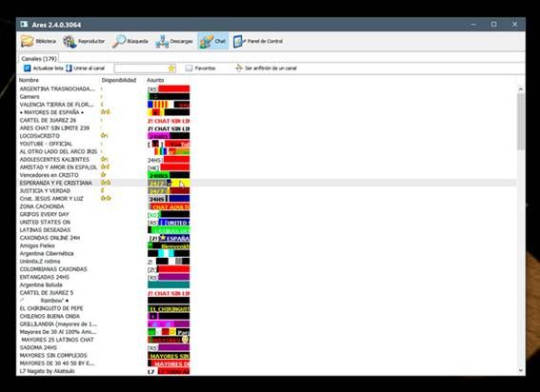Sort by the Disponibilidad column header
The height and width of the screenshot is (392, 540).
point(119,80)
